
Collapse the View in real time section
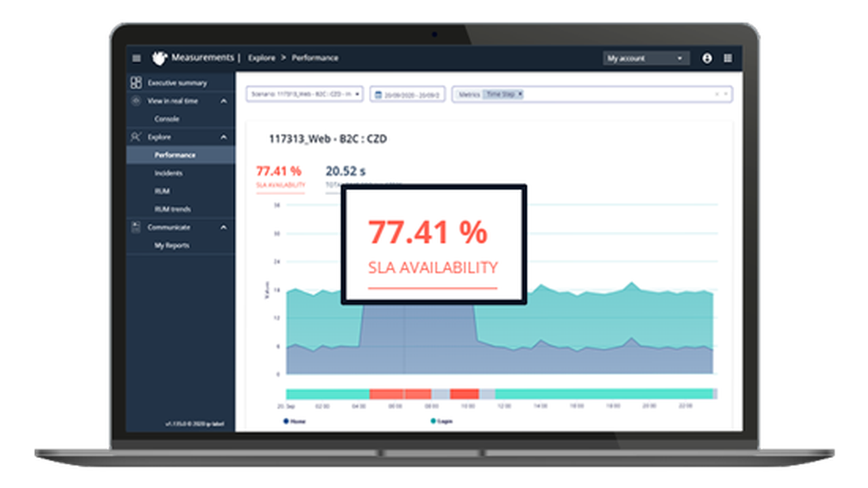click(x=224, y=101)
